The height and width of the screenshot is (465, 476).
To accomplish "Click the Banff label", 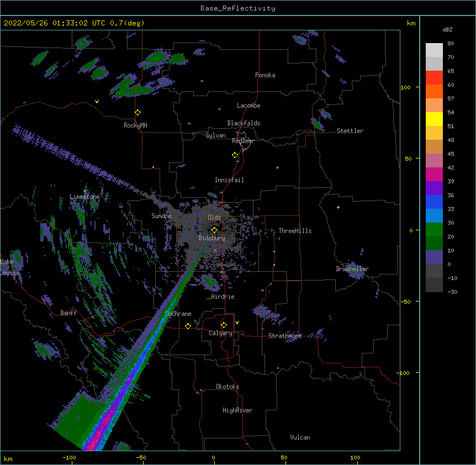I will pos(68,313).
